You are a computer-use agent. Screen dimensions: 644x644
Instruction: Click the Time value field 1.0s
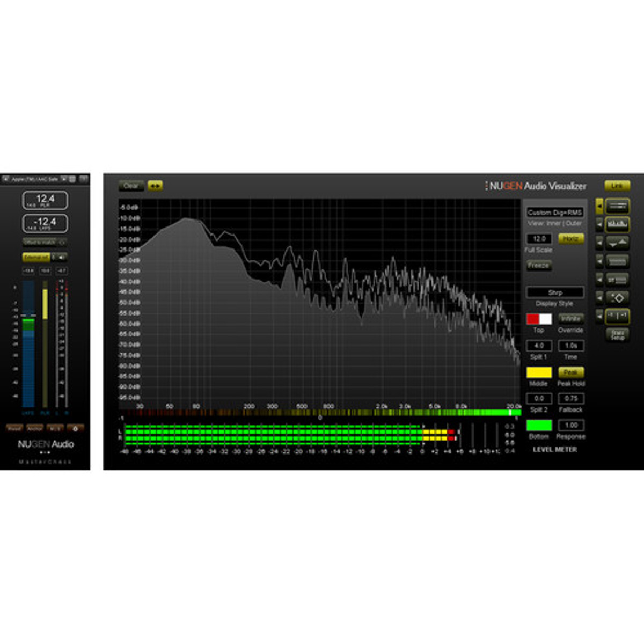click(570, 346)
